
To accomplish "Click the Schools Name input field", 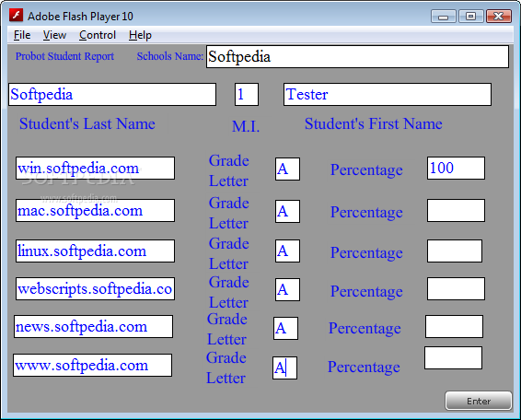I will click(357, 57).
